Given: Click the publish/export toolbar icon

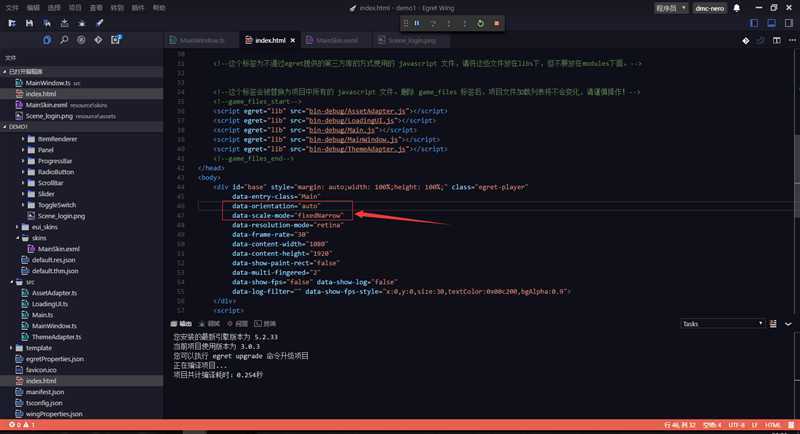Looking at the screenshot, I should click(64, 23).
